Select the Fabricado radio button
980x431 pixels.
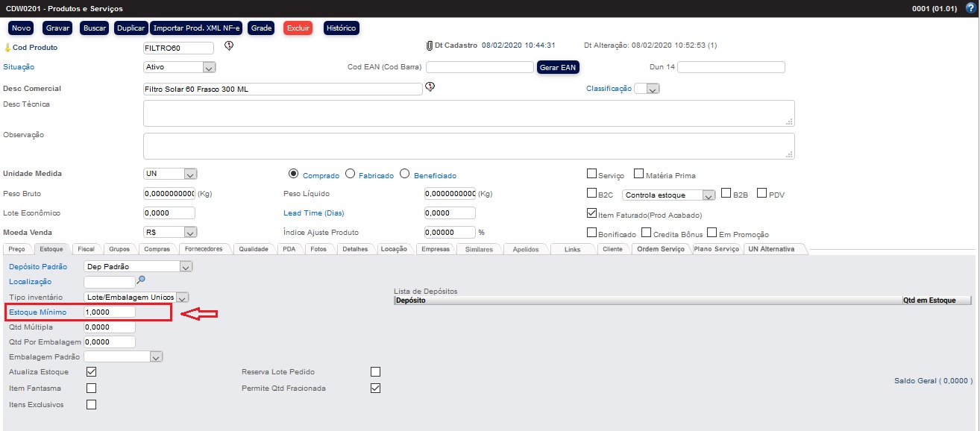coord(350,174)
